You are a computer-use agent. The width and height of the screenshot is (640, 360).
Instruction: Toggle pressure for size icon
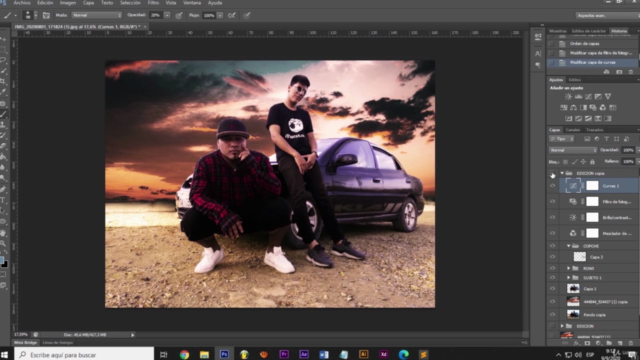click(247, 16)
